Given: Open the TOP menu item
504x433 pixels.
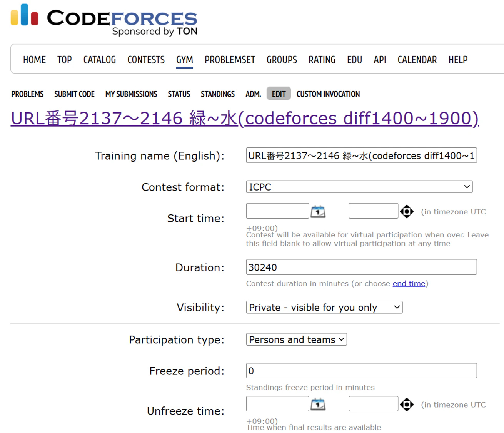Looking at the screenshot, I should click(65, 60).
